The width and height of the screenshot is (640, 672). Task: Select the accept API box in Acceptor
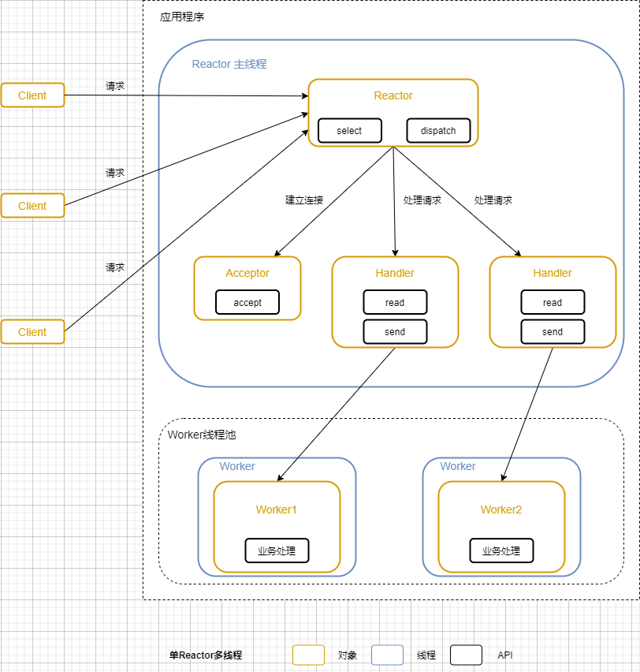point(247,302)
